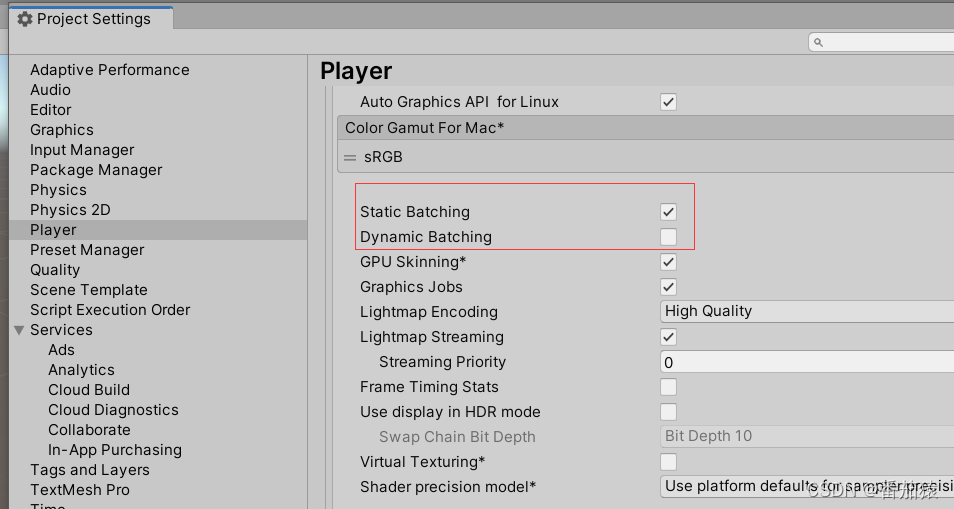This screenshot has width=954, height=509.
Task: Click the Player panel title
Action: point(356,71)
